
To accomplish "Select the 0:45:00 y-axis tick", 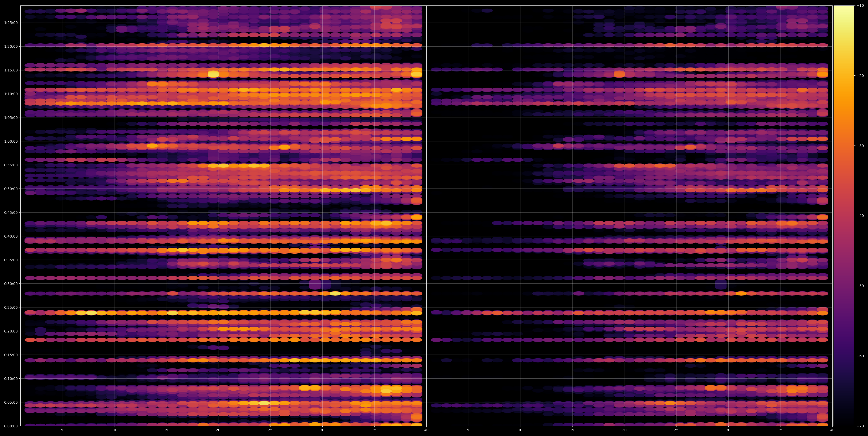I will pyautogui.click(x=11, y=213).
